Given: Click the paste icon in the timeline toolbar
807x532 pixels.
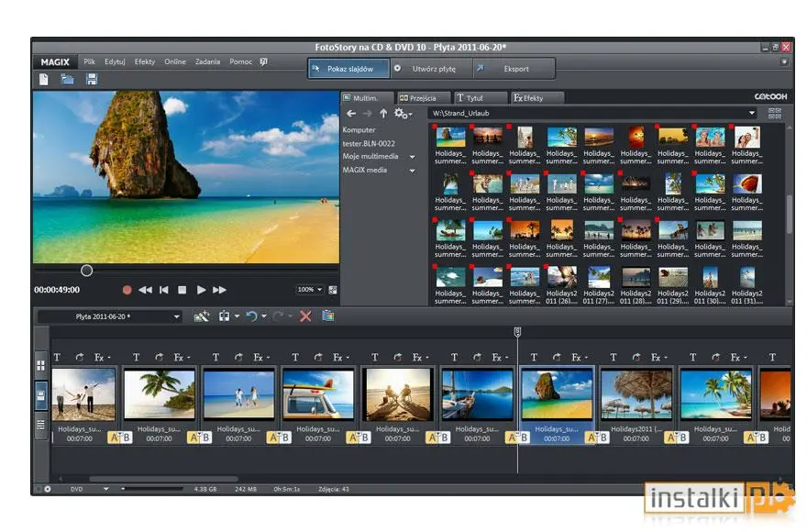Looking at the screenshot, I should point(328,316).
